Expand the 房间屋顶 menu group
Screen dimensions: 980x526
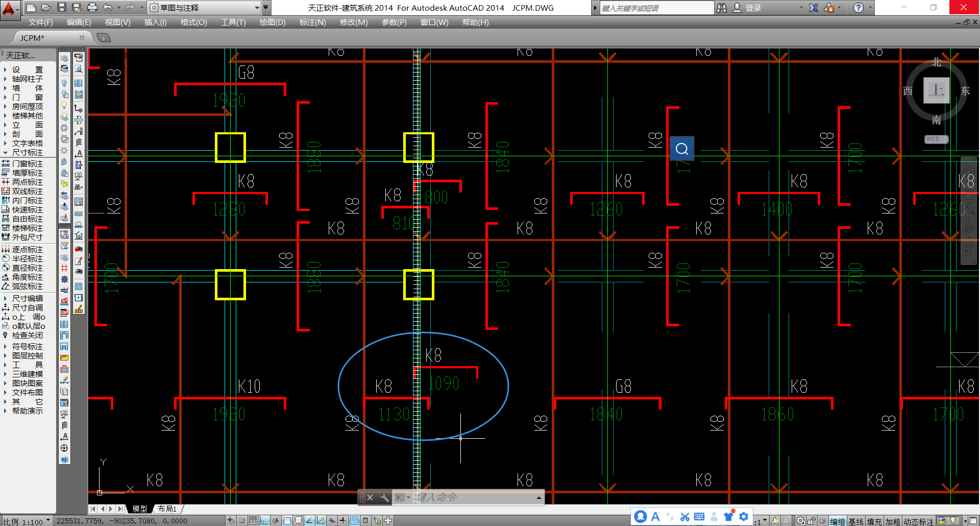pos(27,106)
